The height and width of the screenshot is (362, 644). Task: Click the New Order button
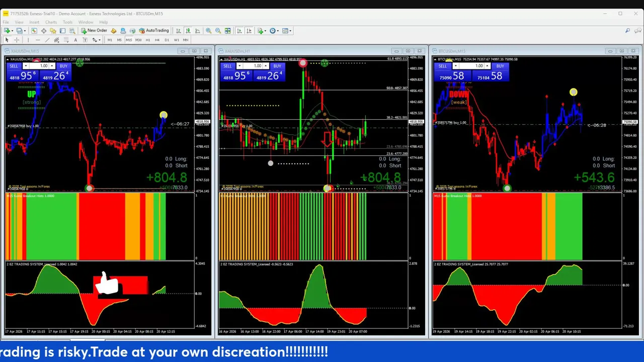94,31
